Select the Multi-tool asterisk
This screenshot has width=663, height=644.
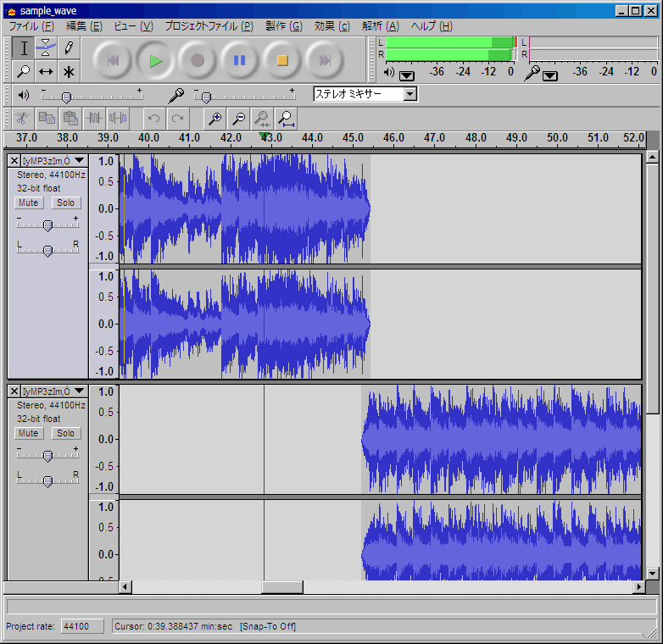69,71
